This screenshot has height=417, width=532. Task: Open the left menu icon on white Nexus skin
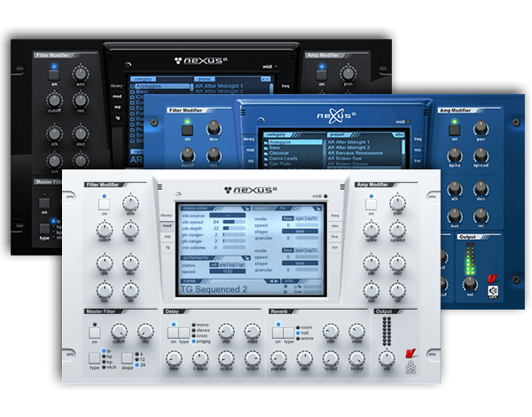[160, 187]
